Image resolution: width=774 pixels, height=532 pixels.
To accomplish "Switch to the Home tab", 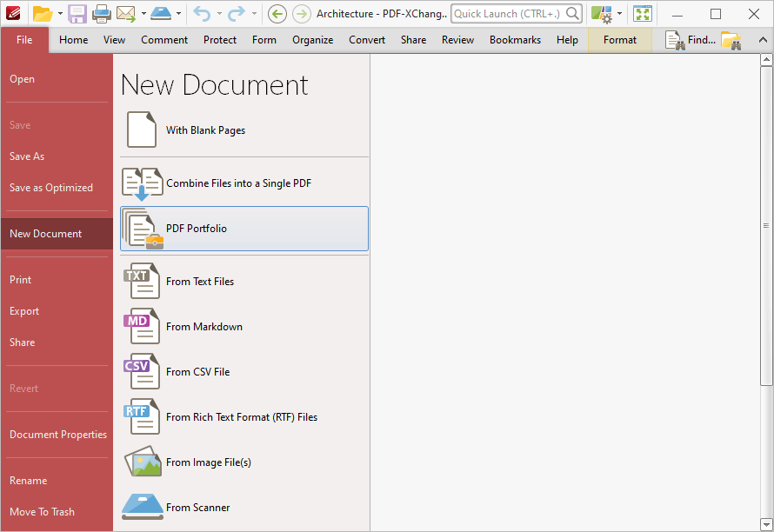I will click(74, 40).
